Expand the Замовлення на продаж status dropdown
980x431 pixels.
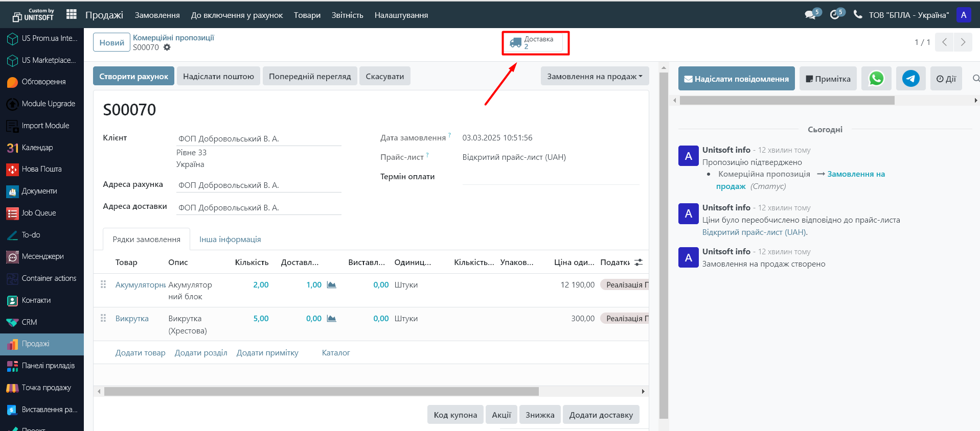pyautogui.click(x=595, y=77)
